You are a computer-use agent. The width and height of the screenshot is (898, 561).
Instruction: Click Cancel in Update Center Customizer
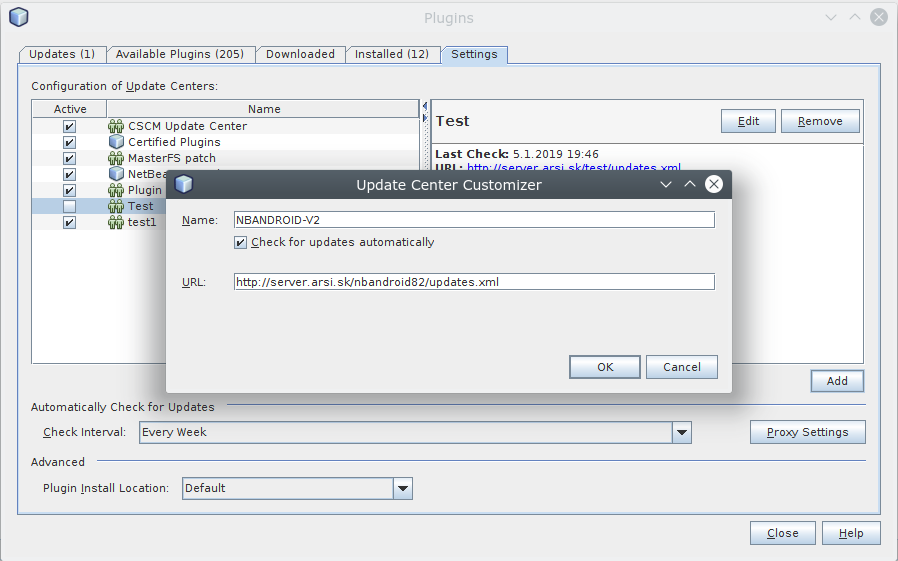click(x=682, y=367)
